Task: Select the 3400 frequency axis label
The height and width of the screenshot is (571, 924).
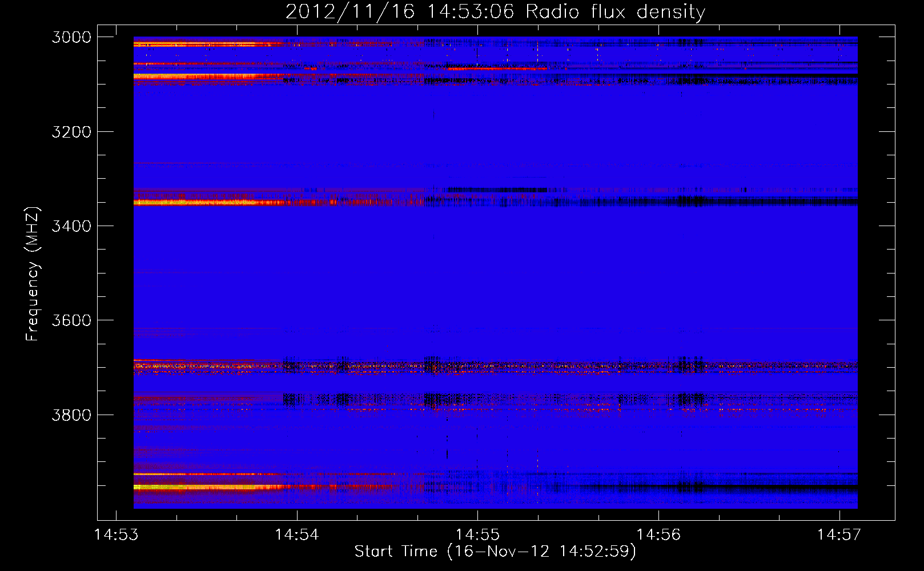Action: tap(71, 226)
